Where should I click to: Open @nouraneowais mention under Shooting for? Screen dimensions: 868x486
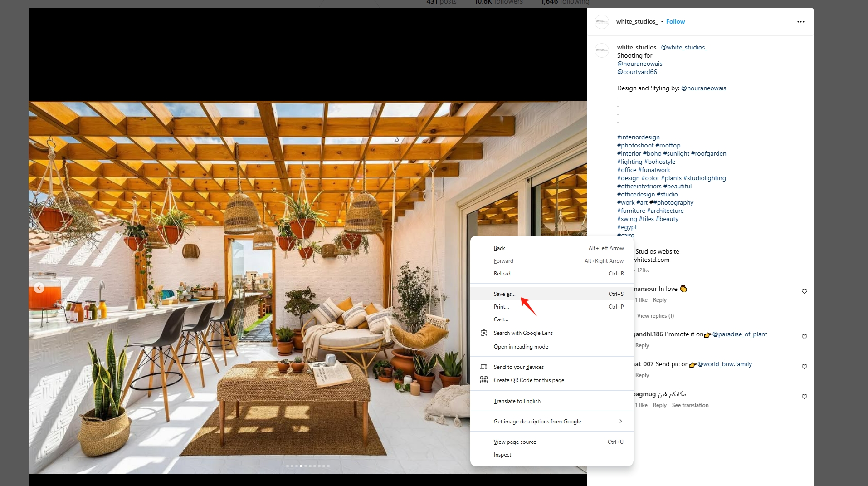click(x=639, y=64)
